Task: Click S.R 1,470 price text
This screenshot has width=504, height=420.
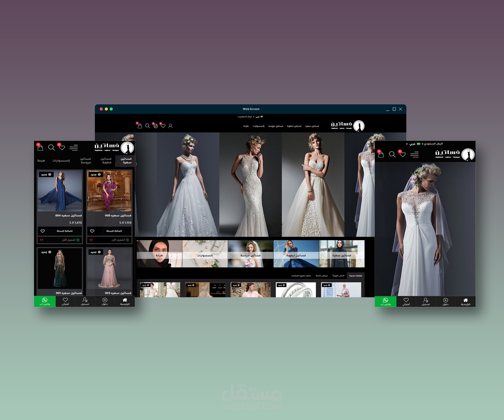Action: click(x=76, y=223)
